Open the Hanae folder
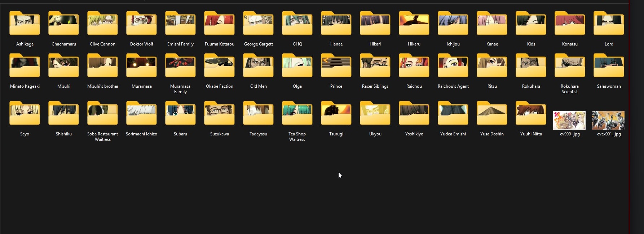Screen dimensions: 644x234 coord(336,23)
